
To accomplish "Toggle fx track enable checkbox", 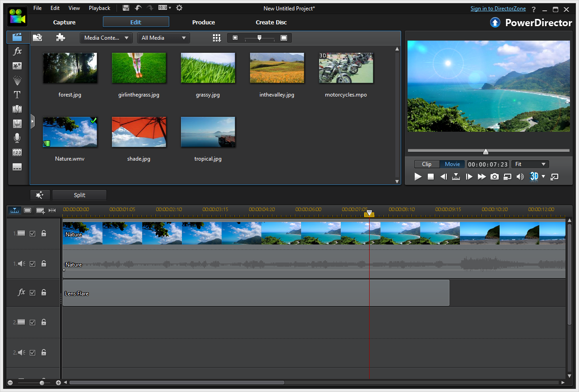I will coord(32,292).
